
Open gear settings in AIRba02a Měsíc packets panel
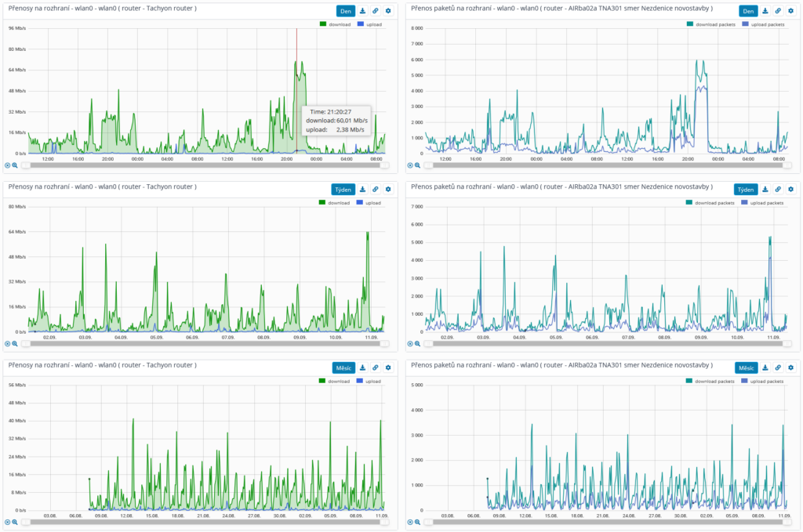point(790,367)
